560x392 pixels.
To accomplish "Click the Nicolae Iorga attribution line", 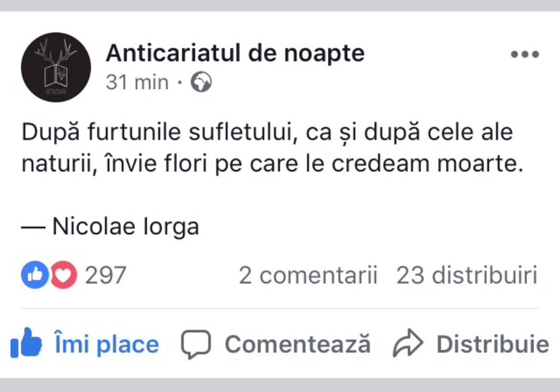I will [x=111, y=227].
